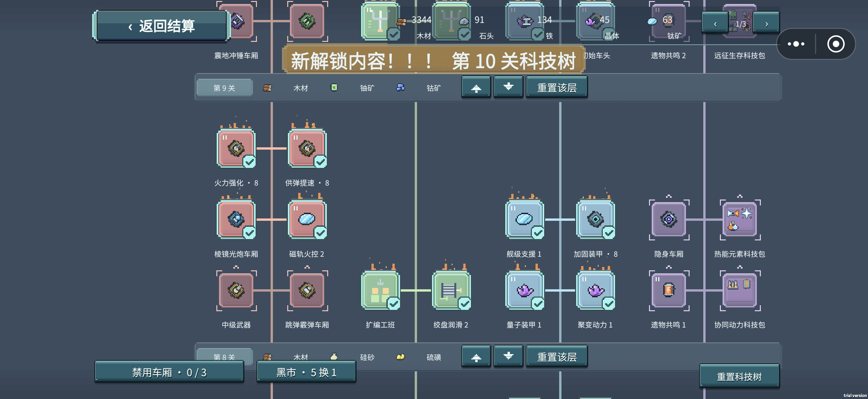This screenshot has width=868, height=399.
Task: Open the 协同动力科技包 node
Action: (740, 290)
